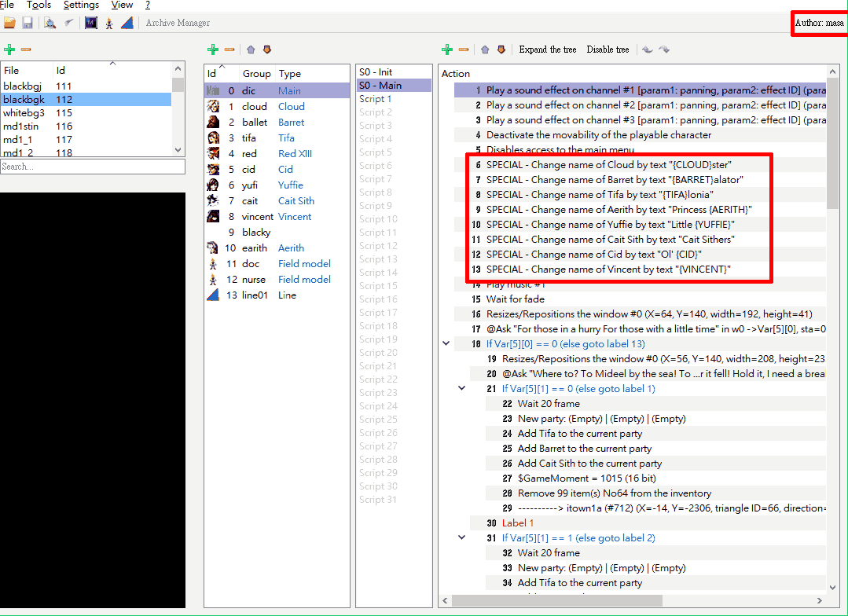Image resolution: width=848 pixels, height=616 pixels.
Task: Click the line01 group's blue triangle icon
Action: [x=213, y=295]
